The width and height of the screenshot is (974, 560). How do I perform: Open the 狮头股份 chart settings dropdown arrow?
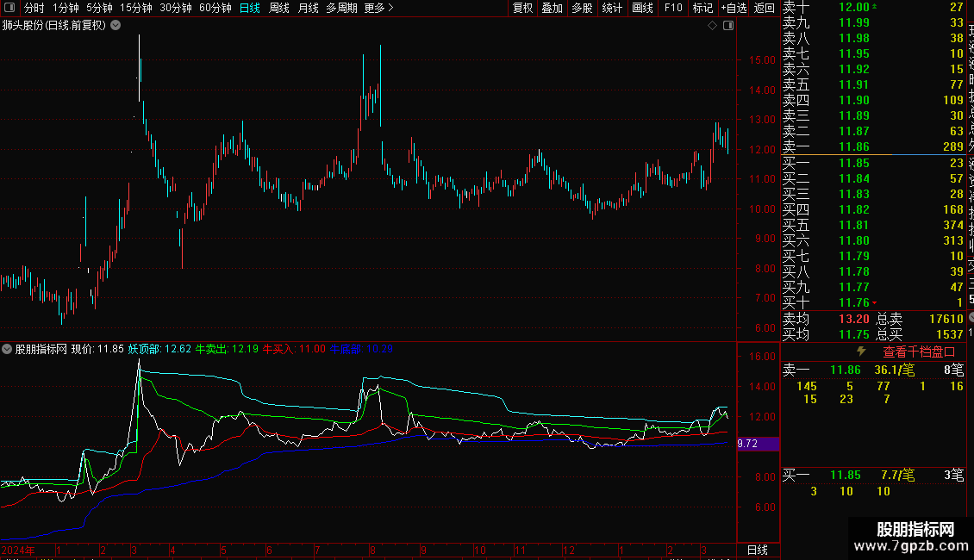click(x=116, y=26)
